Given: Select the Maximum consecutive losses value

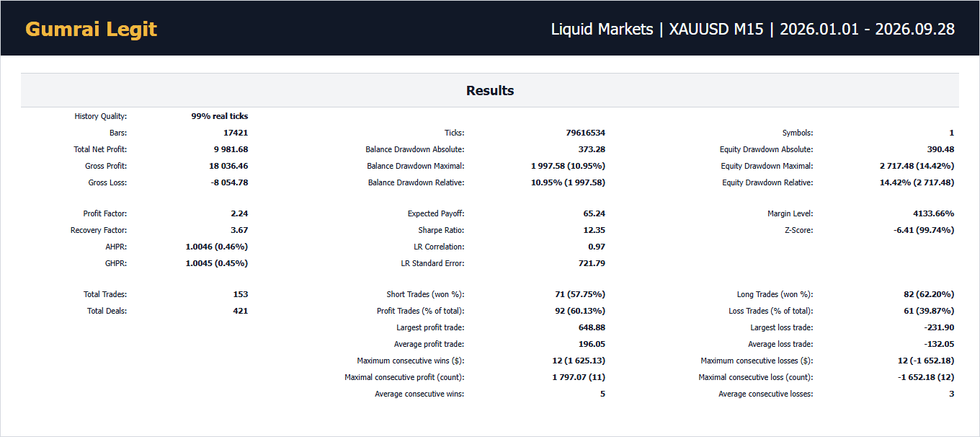Looking at the screenshot, I should (x=926, y=361).
